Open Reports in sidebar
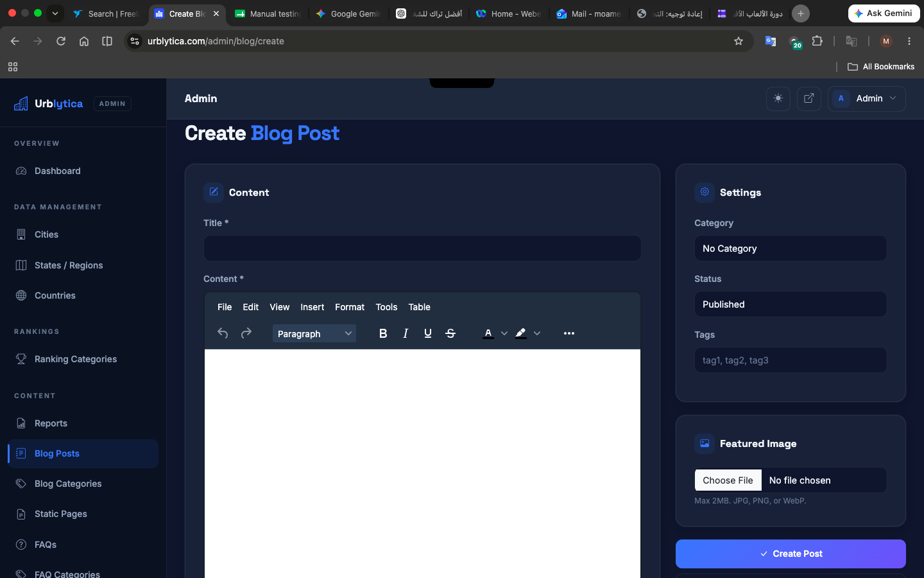This screenshot has height=578, width=924. pos(83,423)
